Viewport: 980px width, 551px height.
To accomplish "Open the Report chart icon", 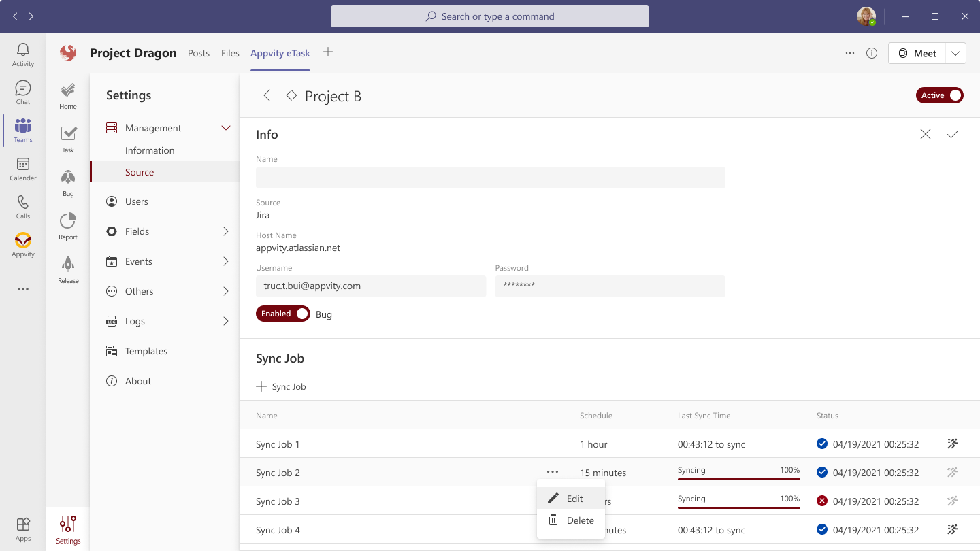I will coord(68,227).
